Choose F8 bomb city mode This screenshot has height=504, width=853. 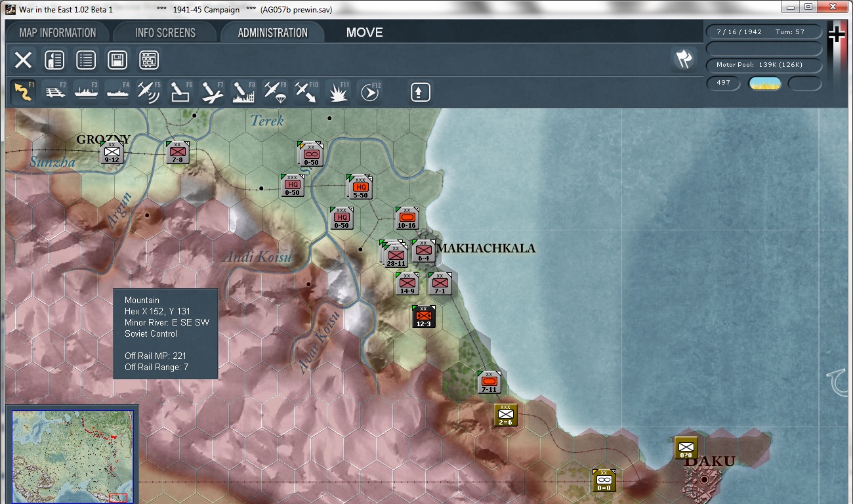[x=243, y=92]
